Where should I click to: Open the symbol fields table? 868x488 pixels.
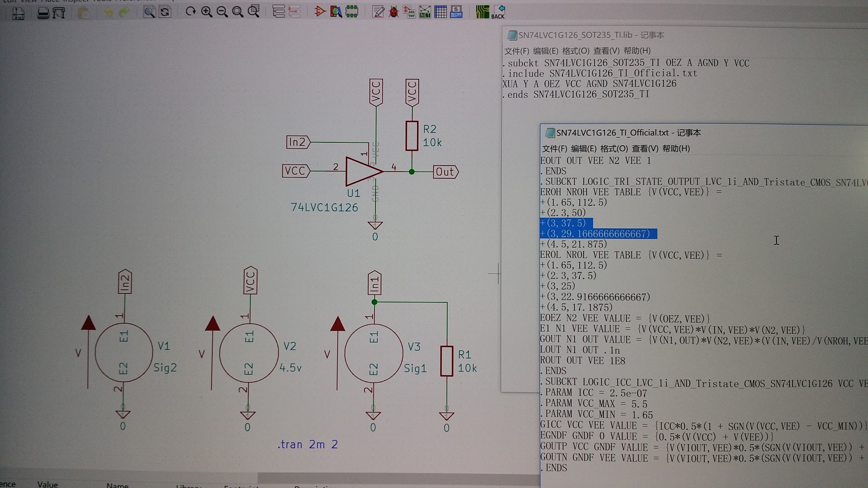[440, 12]
